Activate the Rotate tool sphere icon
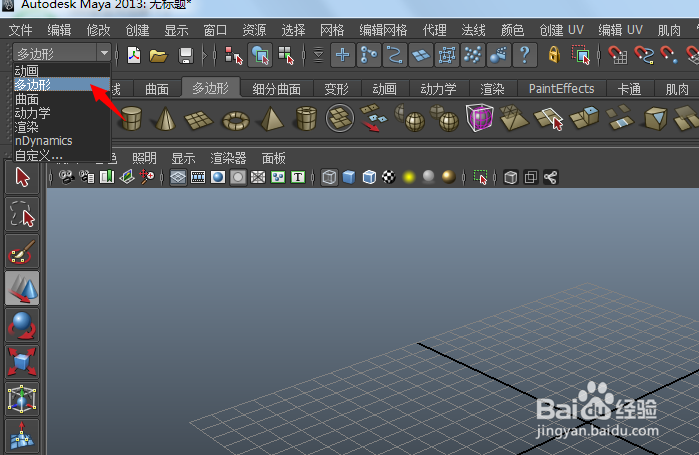699x455 pixels. (x=22, y=325)
